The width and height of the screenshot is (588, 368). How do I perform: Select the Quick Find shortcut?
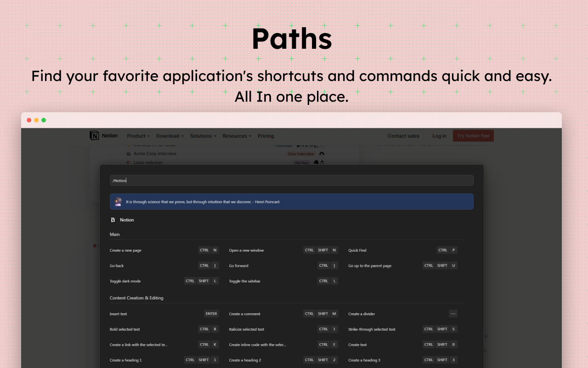pyautogui.click(x=403, y=250)
